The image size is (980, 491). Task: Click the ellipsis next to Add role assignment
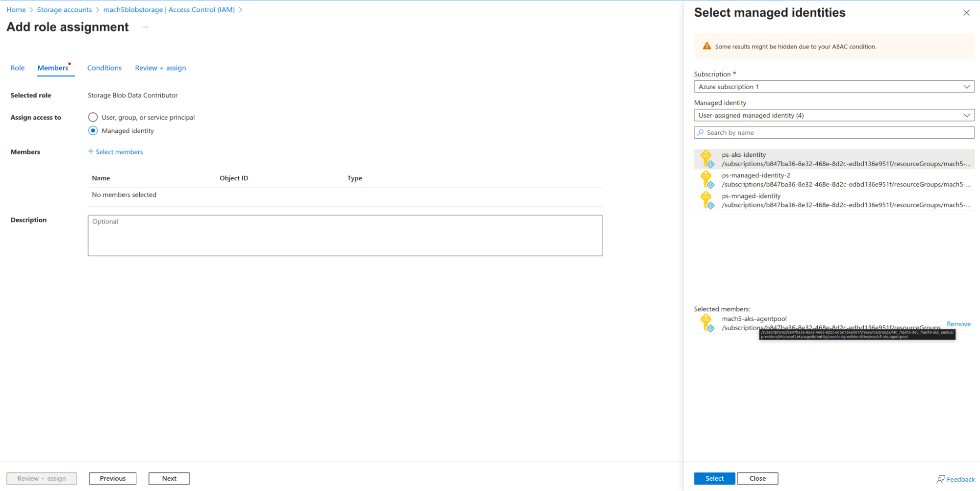pos(145,27)
